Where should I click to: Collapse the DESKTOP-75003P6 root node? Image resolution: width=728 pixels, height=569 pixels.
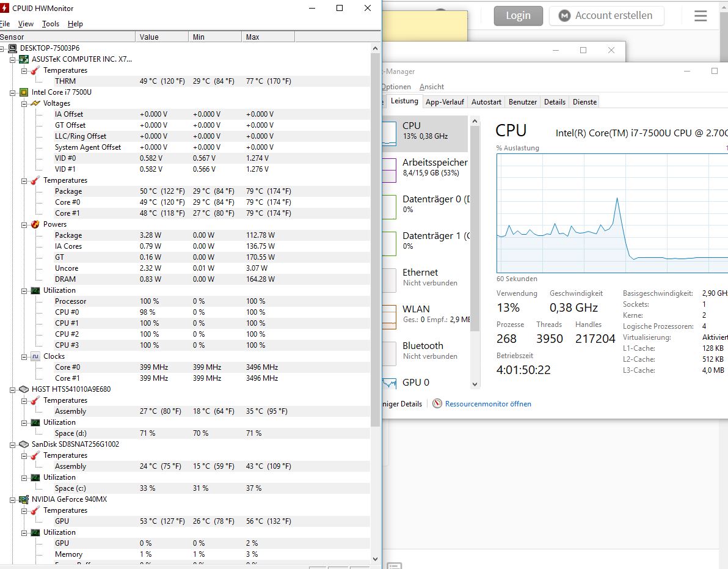pyautogui.click(x=2, y=48)
